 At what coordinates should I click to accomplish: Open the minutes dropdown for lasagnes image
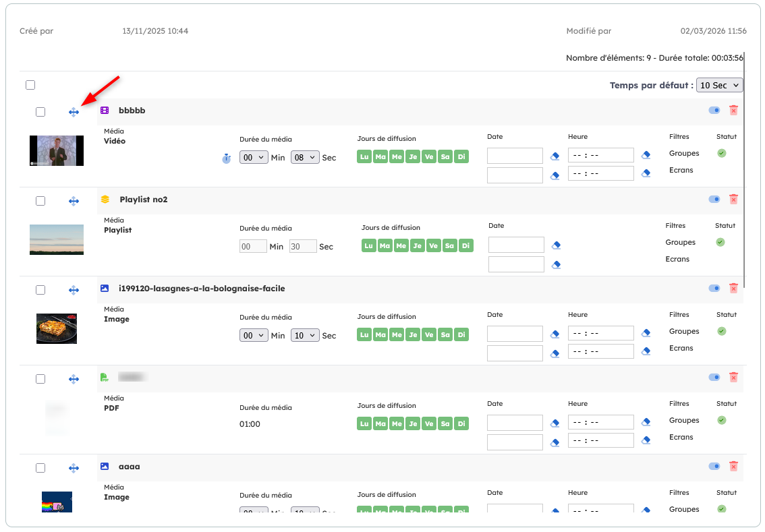point(254,335)
